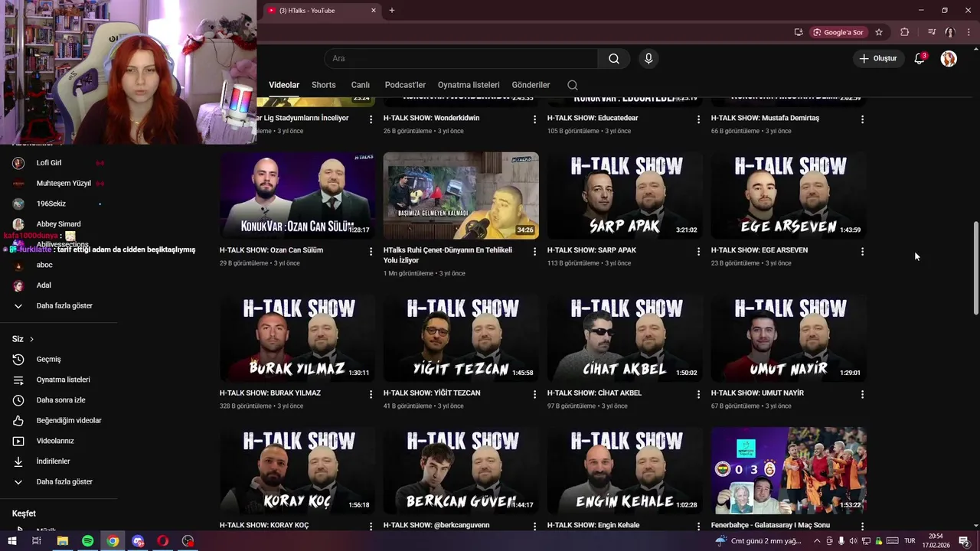Image resolution: width=980 pixels, height=551 pixels.
Task: Open a new browser tab
Action: click(x=392, y=10)
